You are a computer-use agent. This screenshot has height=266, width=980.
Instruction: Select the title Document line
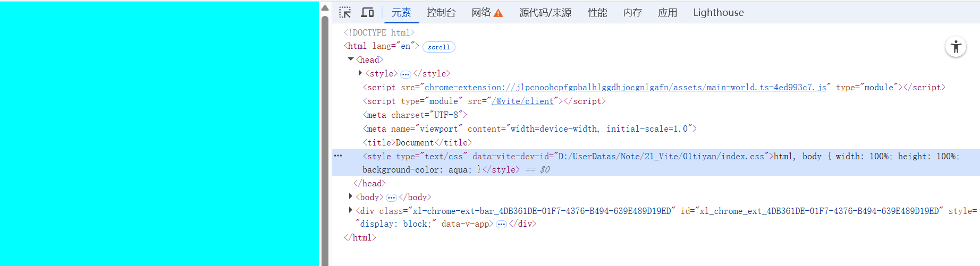(x=417, y=142)
